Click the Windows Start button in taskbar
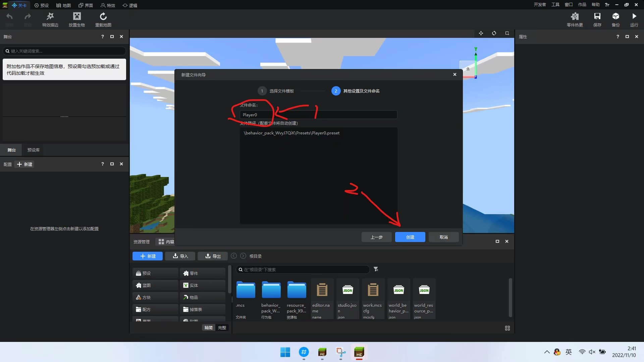The image size is (644, 362). [x=285, y=352]
